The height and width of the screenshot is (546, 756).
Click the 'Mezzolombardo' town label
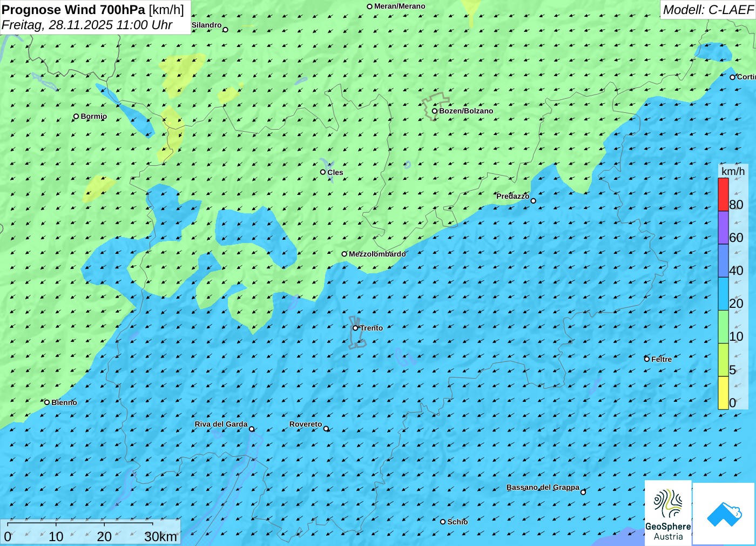pos(377,254)
